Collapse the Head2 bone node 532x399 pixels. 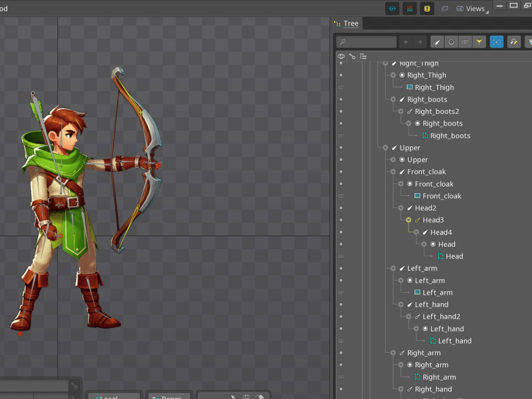(401, 208)
